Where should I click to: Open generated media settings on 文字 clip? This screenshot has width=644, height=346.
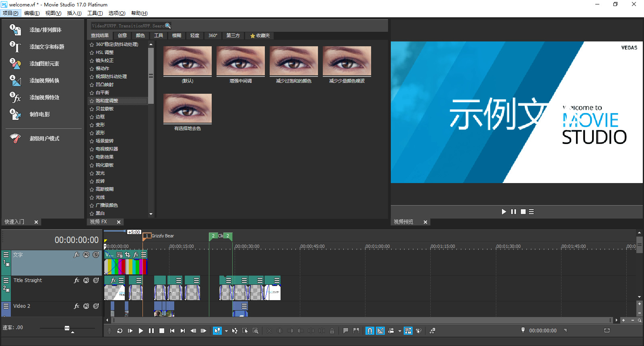120,255
